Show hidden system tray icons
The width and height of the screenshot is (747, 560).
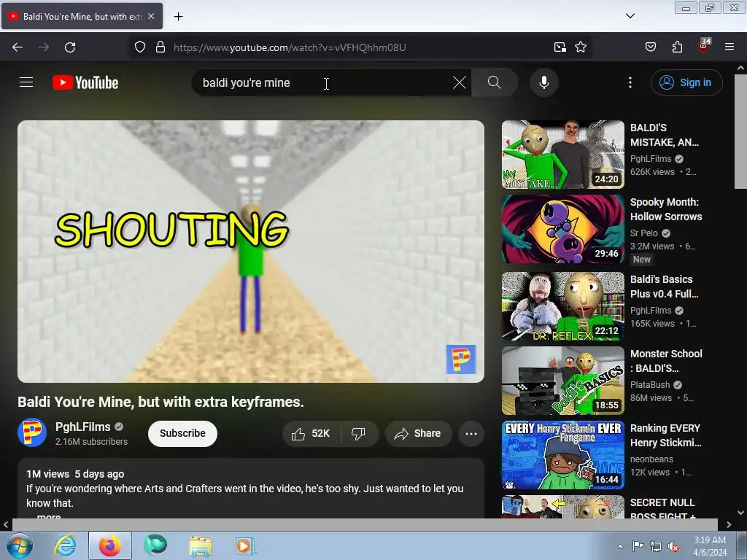pos(620,546)
